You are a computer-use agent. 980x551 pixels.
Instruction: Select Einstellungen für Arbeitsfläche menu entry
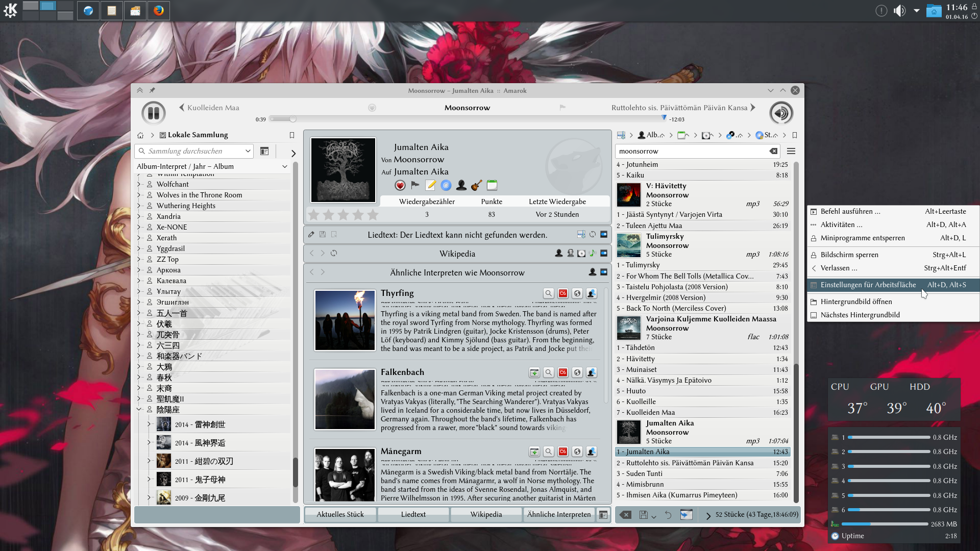coord(868,285)
